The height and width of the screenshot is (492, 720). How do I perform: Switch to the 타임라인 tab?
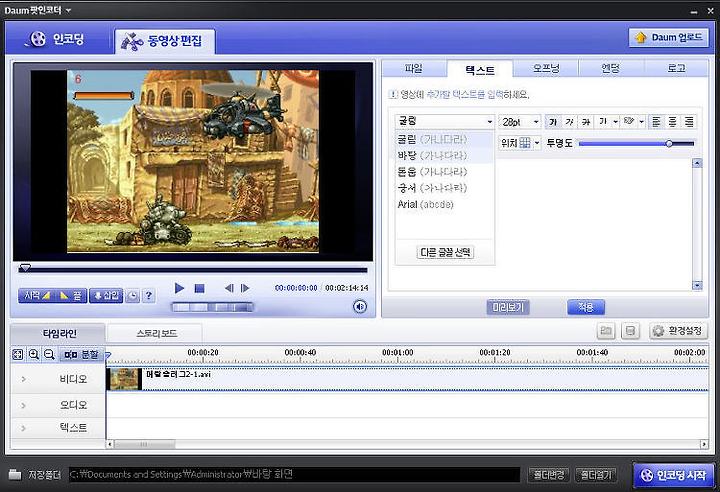[59, 334]
